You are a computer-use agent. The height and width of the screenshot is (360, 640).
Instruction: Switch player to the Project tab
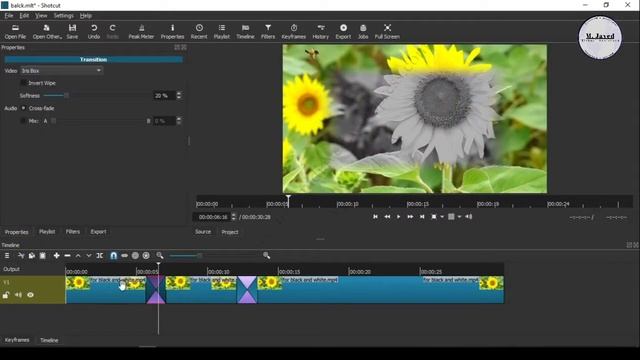point(229,232)
